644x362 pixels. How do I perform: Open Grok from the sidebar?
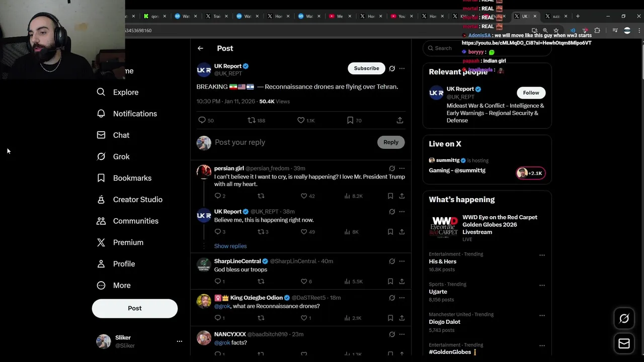113,157
